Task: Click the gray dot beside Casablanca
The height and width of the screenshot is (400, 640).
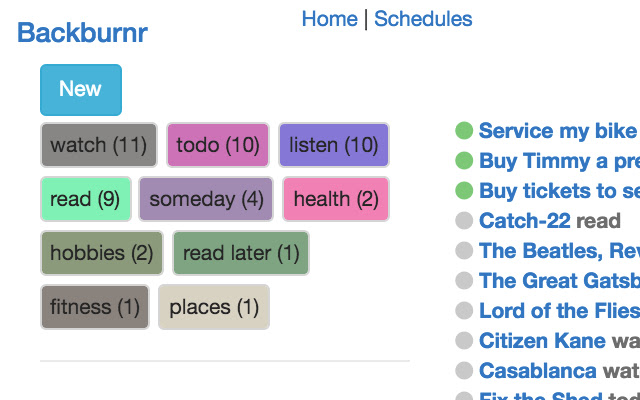Action: tap(464, 371)
